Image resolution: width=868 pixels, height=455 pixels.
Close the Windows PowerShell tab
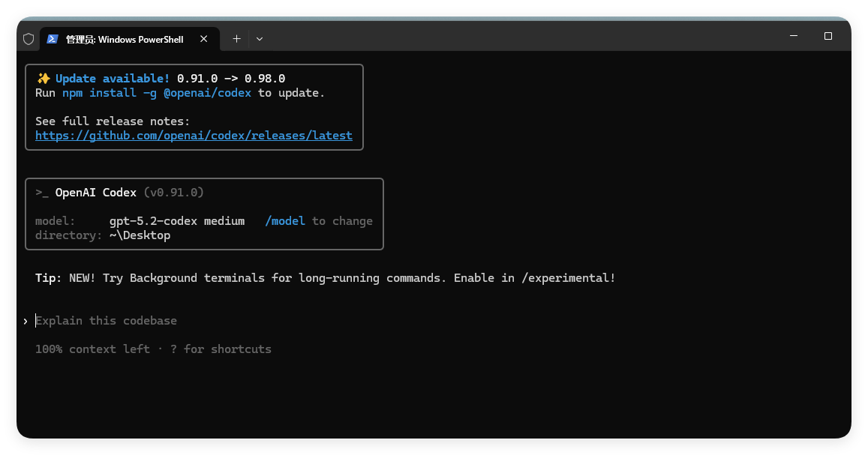tap(204, 39)
